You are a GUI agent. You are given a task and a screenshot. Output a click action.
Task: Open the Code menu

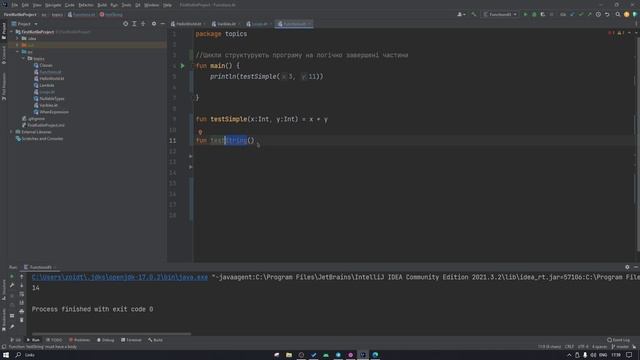click(70, 5)
